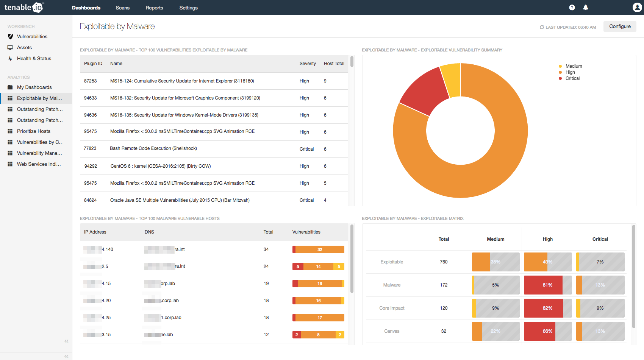Click the grid icon beside Prioritize Hosts

10,131
